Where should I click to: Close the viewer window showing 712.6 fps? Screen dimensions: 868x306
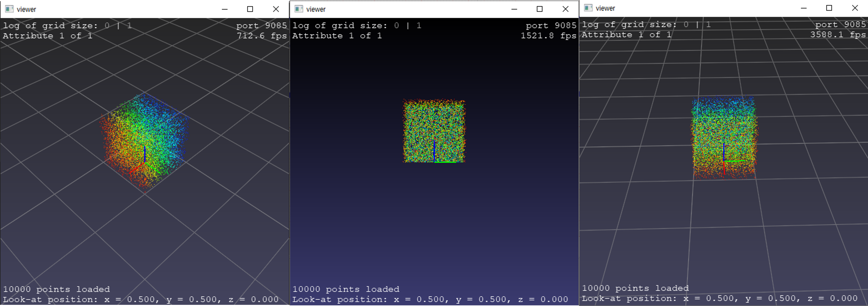pos(276,9)
